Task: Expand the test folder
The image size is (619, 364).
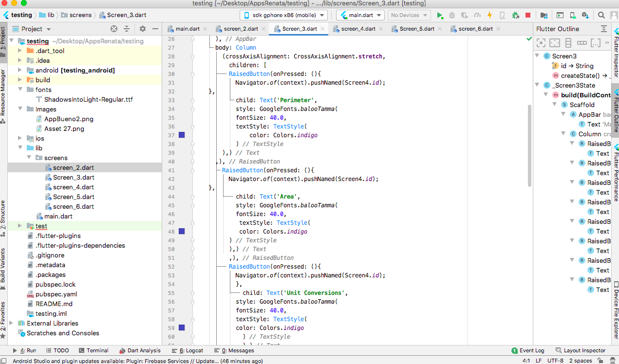Action: [19, 226]
